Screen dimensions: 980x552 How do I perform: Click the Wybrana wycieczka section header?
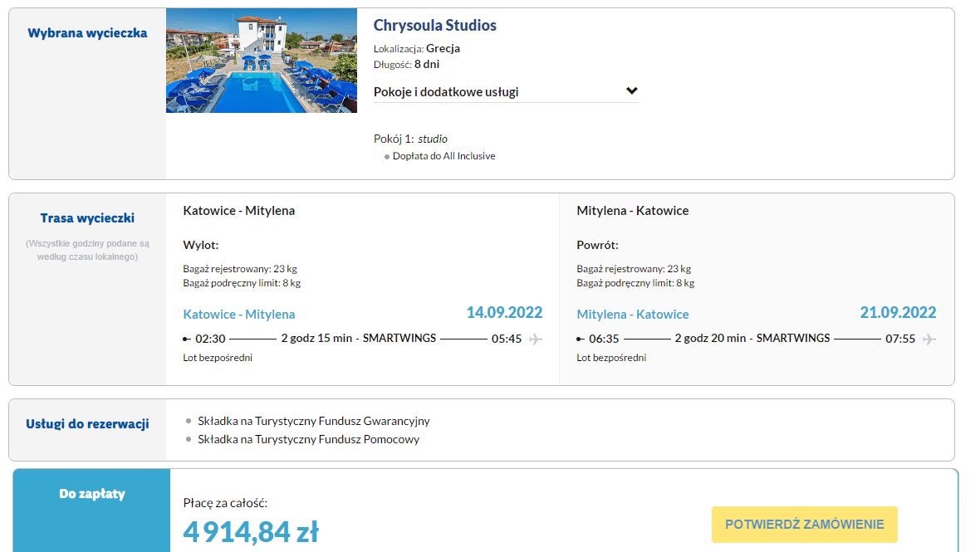coord(87,35)
